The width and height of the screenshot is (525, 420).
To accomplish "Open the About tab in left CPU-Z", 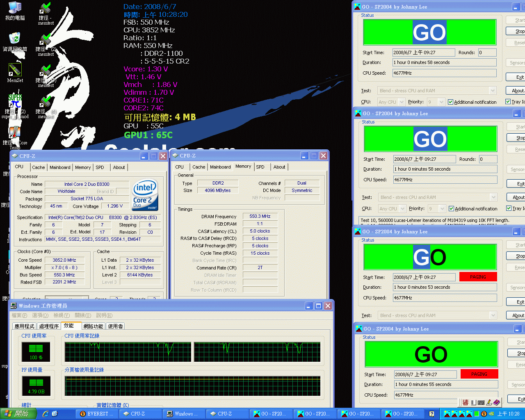I will (x=119, y=167).
